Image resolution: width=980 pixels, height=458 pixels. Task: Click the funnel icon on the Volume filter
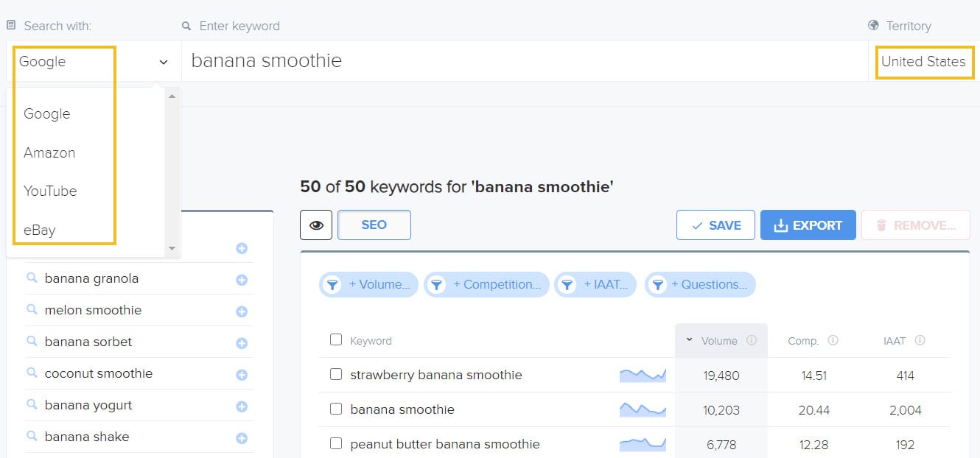point(332,284)
